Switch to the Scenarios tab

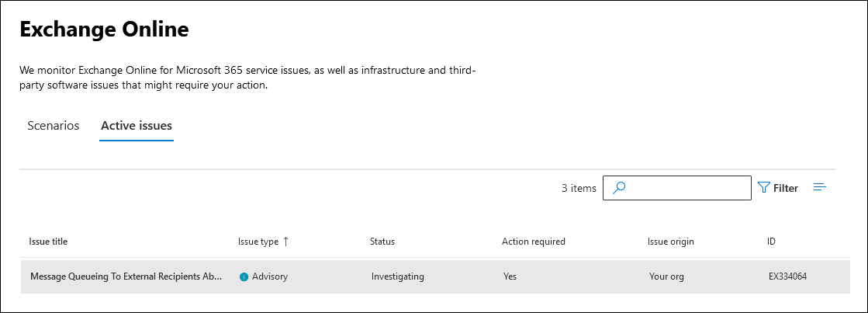(x=54, y=126)
